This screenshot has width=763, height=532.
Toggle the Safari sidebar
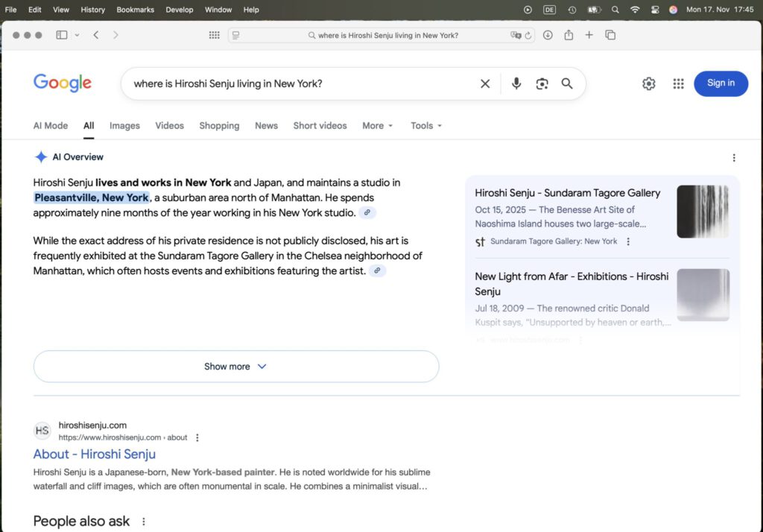click(x=62, y=35)
